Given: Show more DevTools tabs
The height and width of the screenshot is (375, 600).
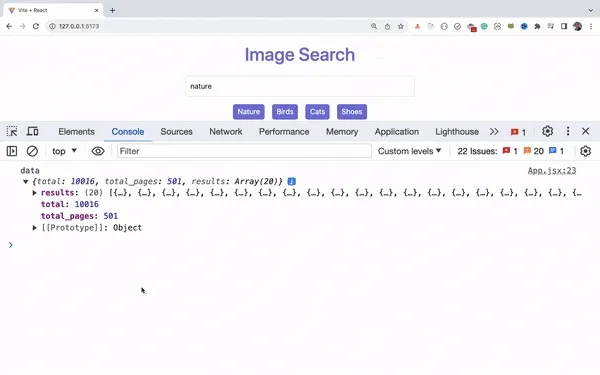Looking at the screenshot, I should coord(494,131).
